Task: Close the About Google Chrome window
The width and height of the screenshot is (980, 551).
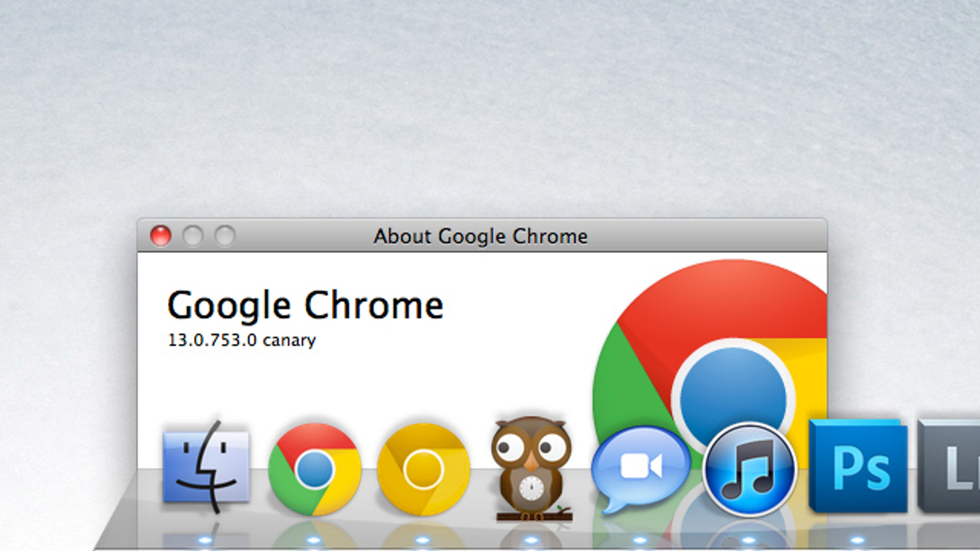Action: tap(160, 236)
